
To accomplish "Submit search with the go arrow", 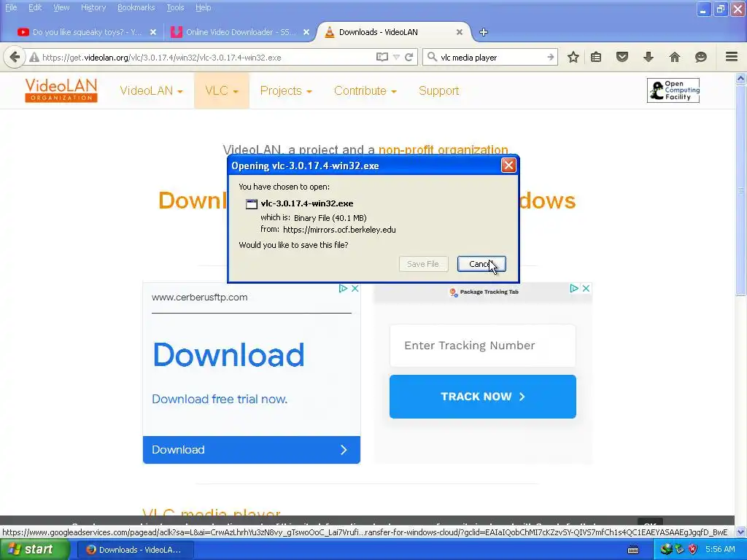I will pos(550,57).
